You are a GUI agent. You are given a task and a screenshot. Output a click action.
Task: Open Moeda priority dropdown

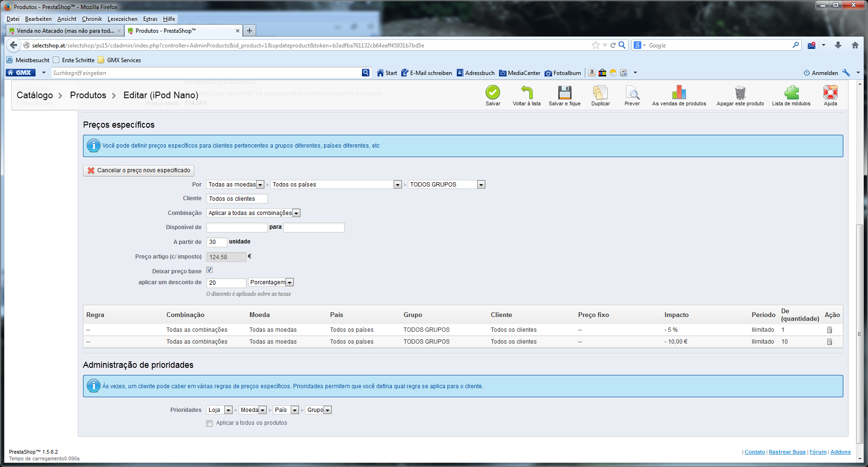(x=253, y=410)
